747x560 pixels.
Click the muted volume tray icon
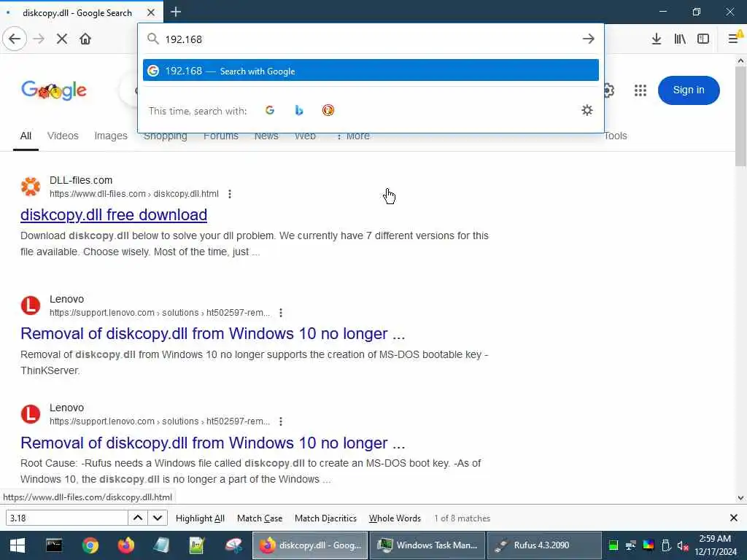[683, 545]
